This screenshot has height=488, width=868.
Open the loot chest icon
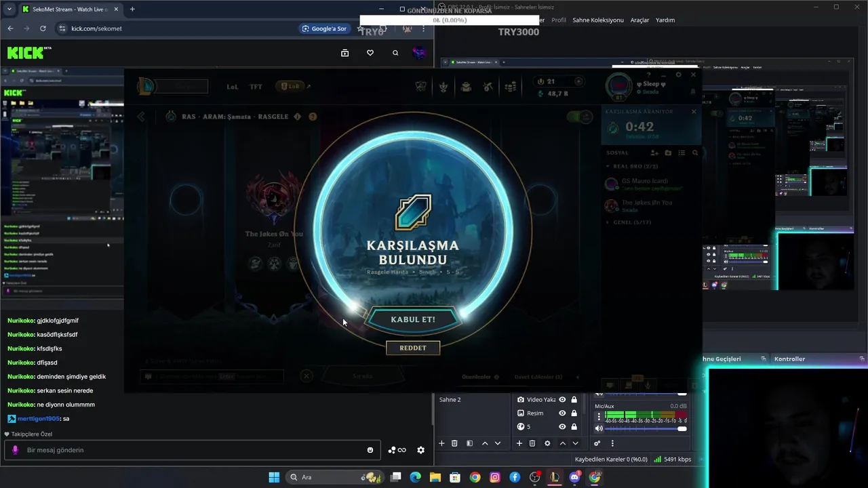click(x=466, y=86)
